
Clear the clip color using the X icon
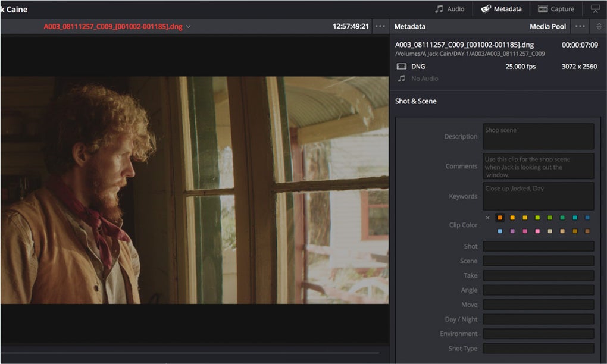pyautogui.click(x=487, y=218)
